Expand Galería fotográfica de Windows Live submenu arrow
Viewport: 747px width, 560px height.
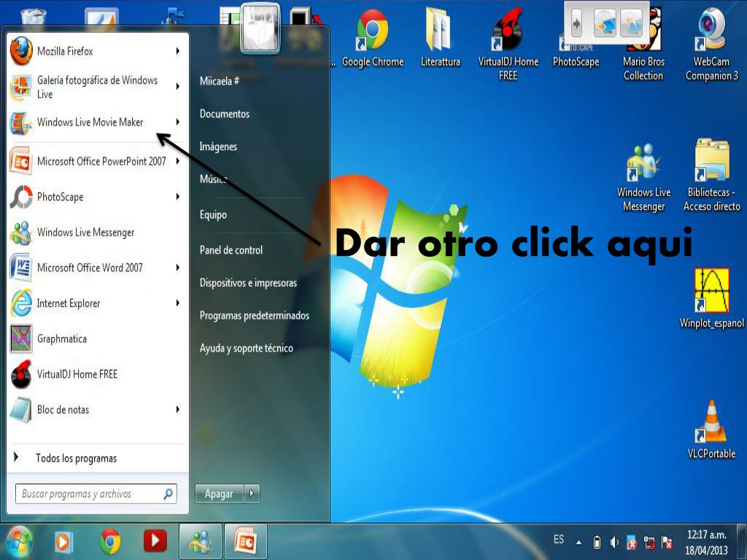(178, 86)
